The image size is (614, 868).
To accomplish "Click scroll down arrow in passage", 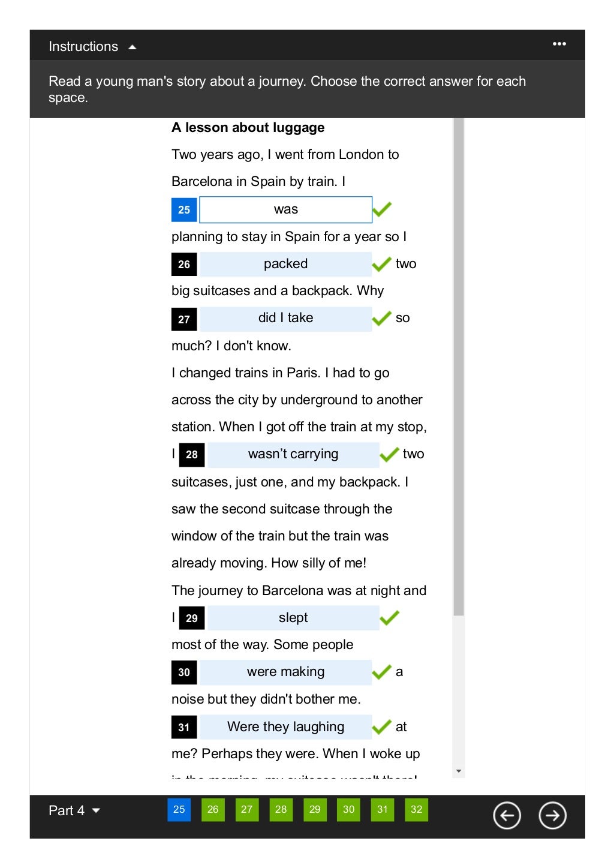I will click(x=459, y=771).
